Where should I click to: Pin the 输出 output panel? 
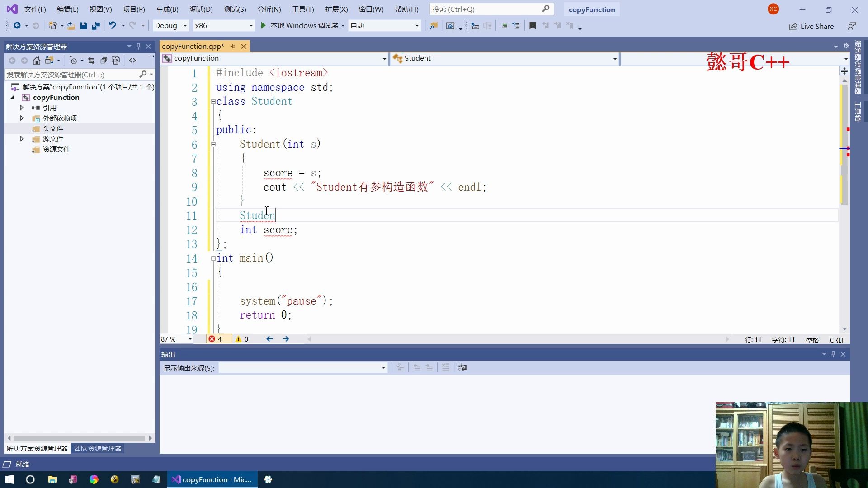[833, 354]
